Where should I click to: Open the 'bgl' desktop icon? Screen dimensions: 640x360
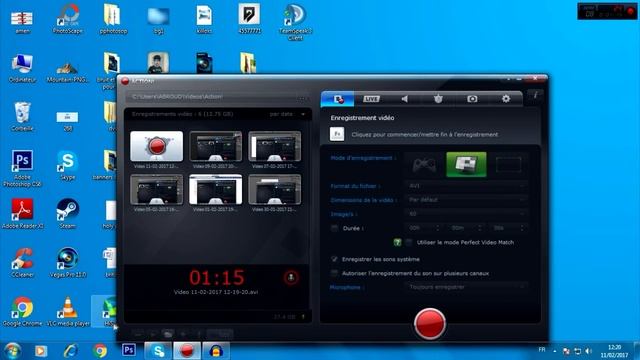(x=158, y=20)
